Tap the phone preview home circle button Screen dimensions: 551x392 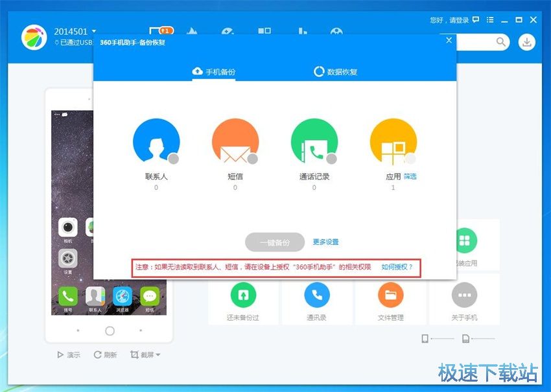tap(110, 331)
